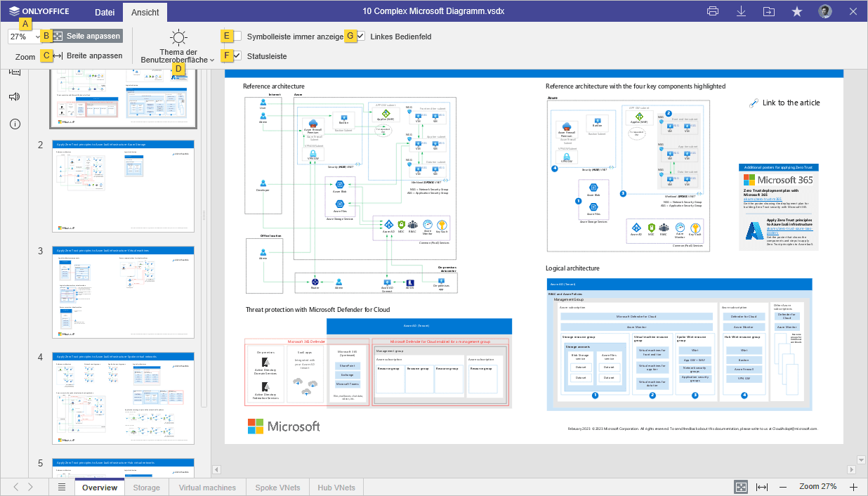The width and height of the screenshot is (868, 496).
Task: Open the 27% zoom dropdown in toolbar
Action: 25,37
